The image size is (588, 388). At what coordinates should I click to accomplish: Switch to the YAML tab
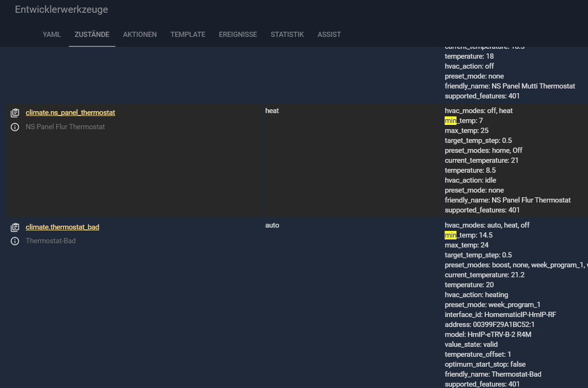52,35
